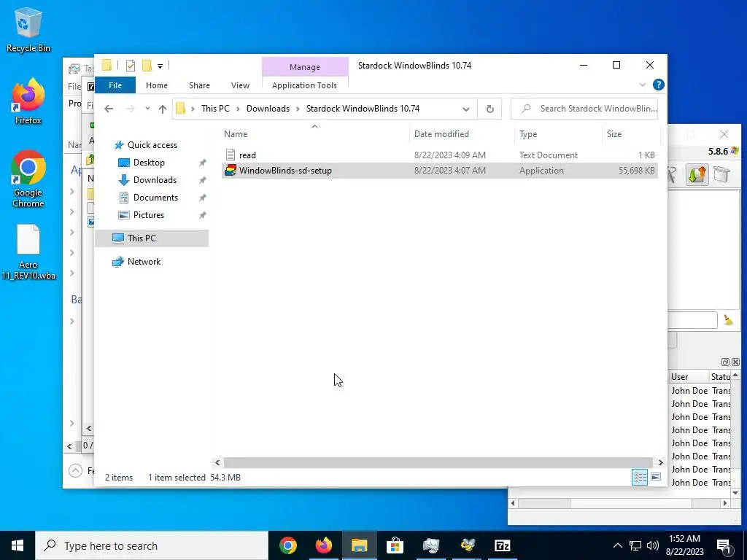Viewport: 747px width, 560px height.
Task: Click Stardock WindowBlinds 10.74 breadcrumb segment
Action: 363,109
